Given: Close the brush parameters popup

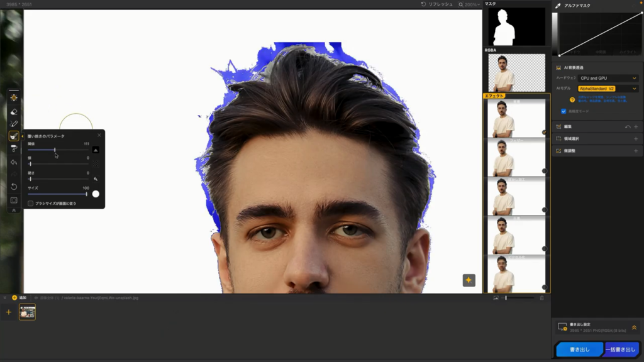Looking at the screenshot, I should click(99, 135).
